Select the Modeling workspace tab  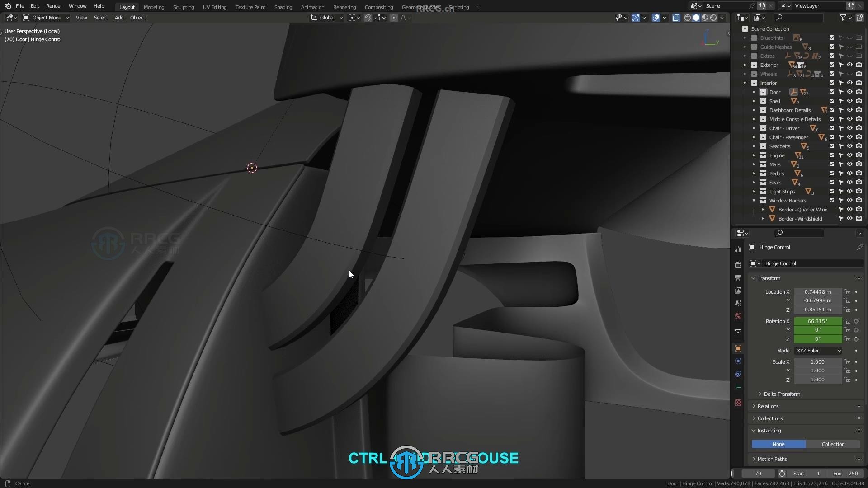[x=154, y=7]
